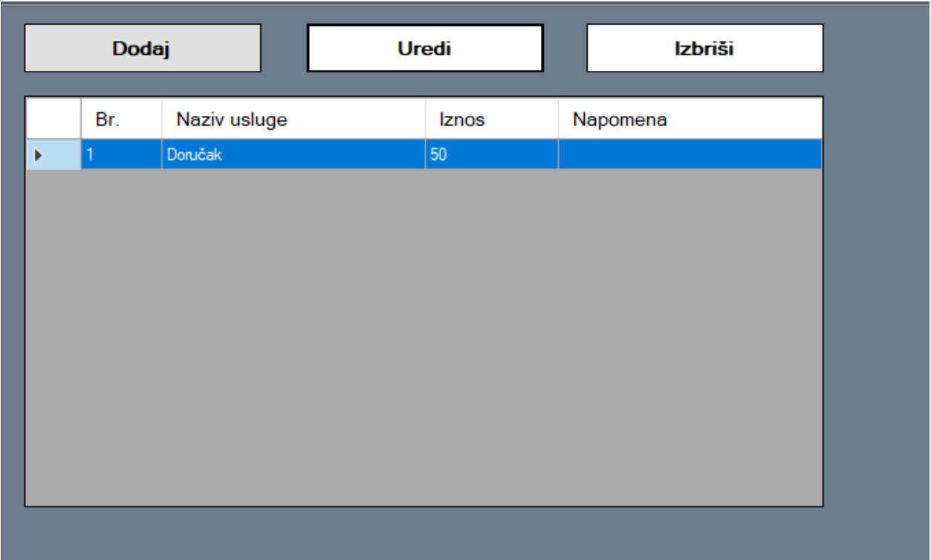Viewport: 931px width, 560px height.
Task: Click divider between Iznos and Napomena headers
Action: (x=558, y=119)
